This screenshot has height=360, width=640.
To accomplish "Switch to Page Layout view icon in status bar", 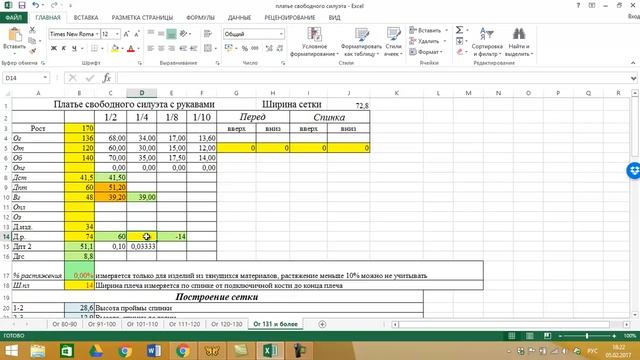I will [529, 336].
